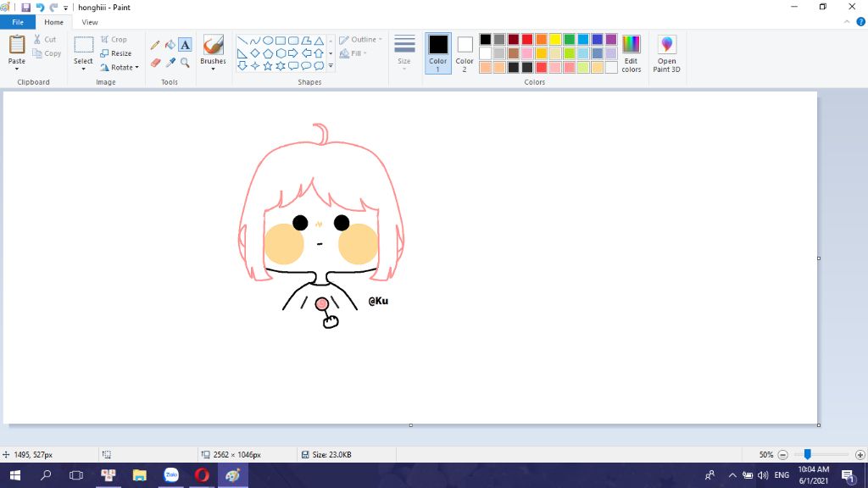Viewport: 868px width, 488px height.
Task: Pick the yellow palette swatch
Action: (x=555, y=39)
